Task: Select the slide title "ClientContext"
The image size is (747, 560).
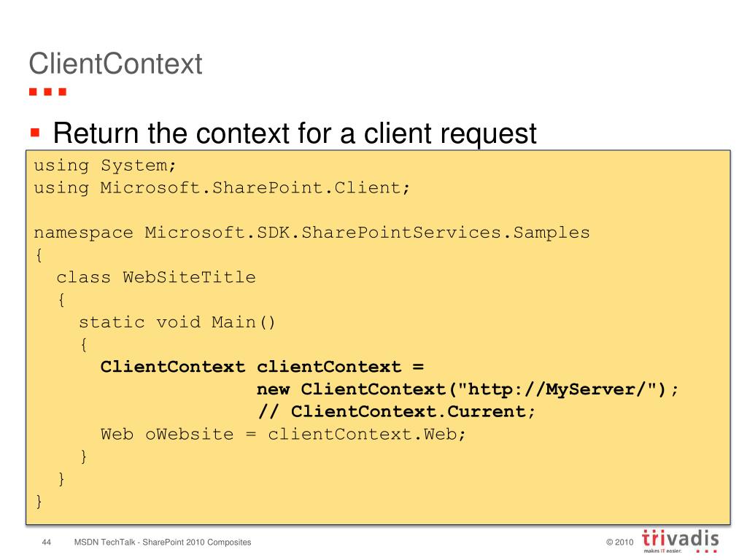Action: point(115,63)
